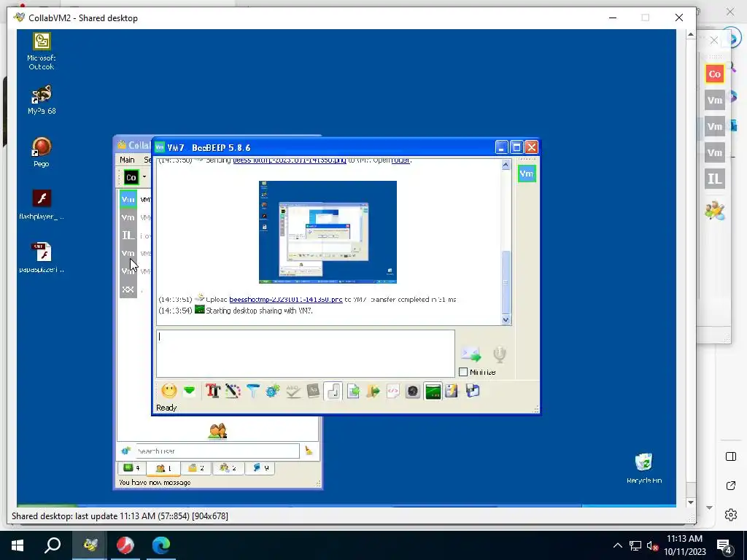This screenshot has height=560, width=747.
Task: Open the shared screenshot thumbnail in chat
Action: coord(328,232)
